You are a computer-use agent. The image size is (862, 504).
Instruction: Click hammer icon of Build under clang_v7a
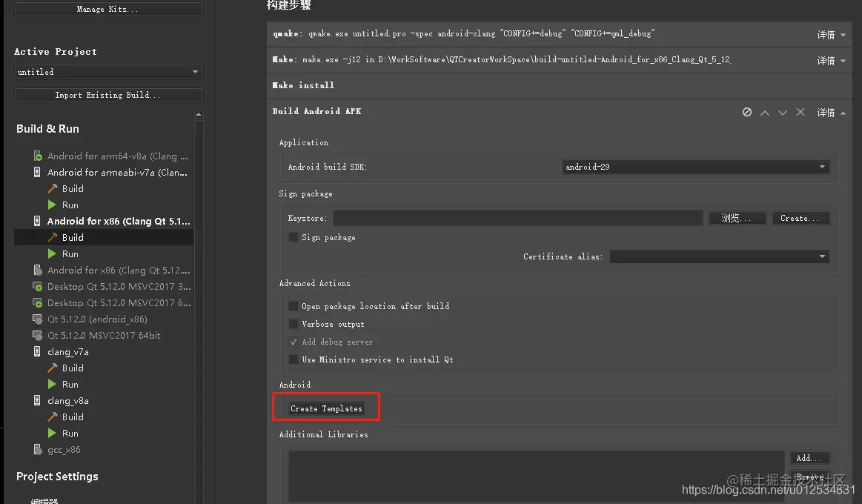point(52,368)
